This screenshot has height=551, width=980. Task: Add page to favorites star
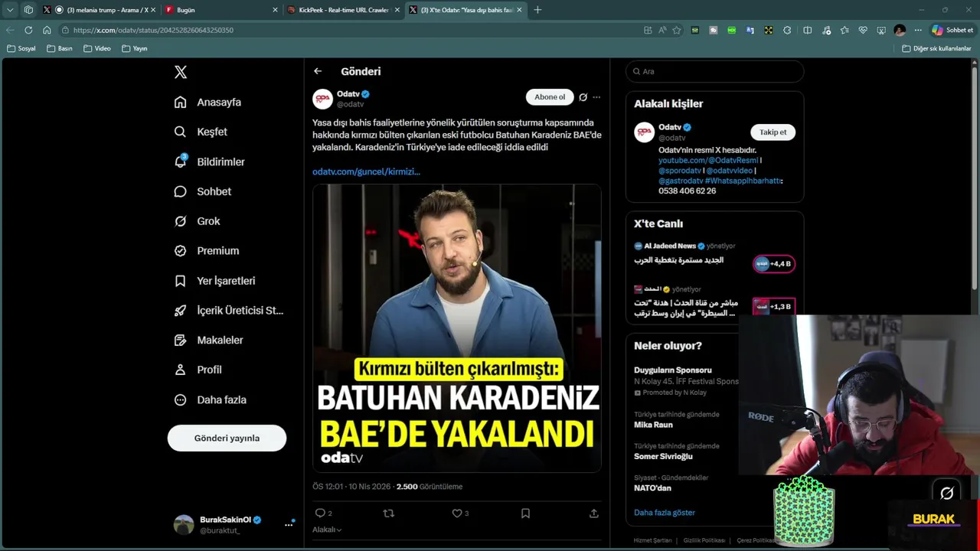pos(677,30)
